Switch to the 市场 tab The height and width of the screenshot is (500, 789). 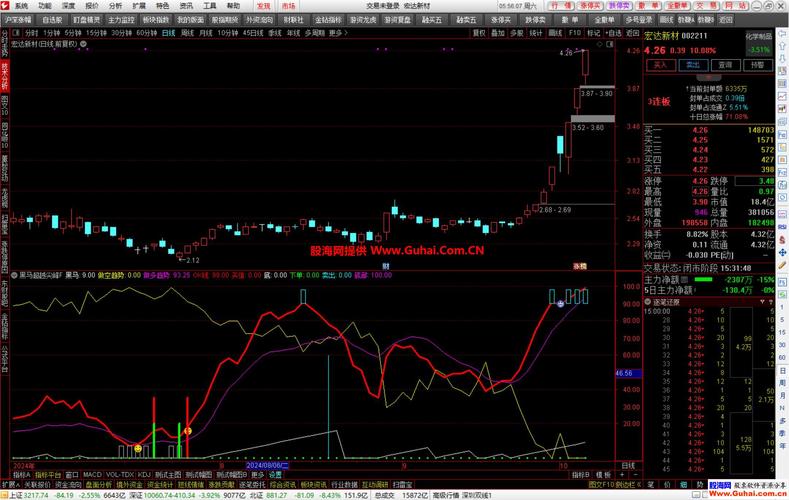tap(288, 6)
